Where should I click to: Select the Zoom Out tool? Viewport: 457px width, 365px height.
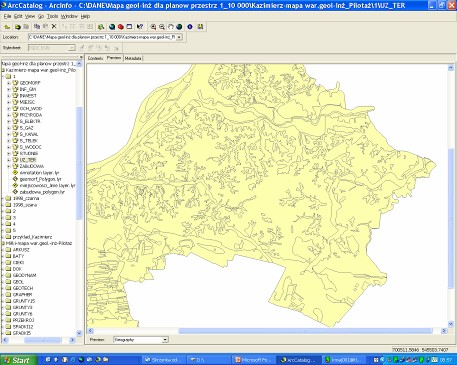click(x=162, y=27)
